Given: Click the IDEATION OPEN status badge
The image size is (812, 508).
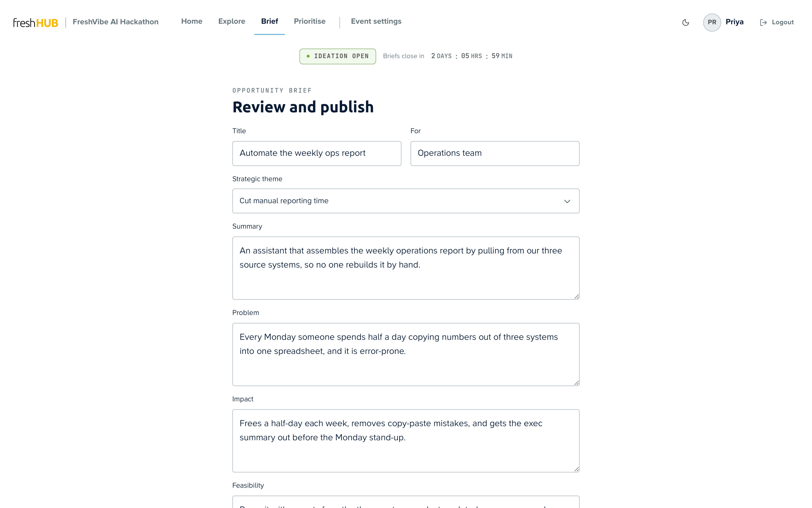Looking at the screenshot, I should tap(337, 56).
